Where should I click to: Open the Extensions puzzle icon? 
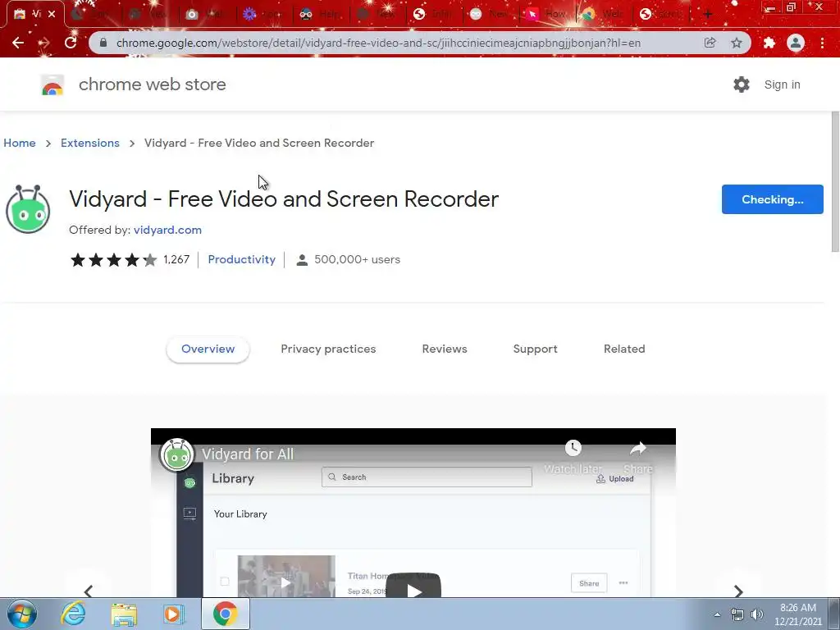[x=769, y=43]
